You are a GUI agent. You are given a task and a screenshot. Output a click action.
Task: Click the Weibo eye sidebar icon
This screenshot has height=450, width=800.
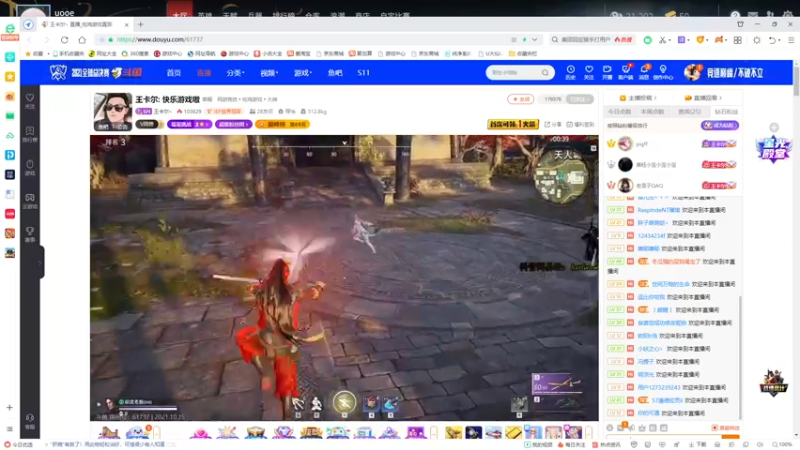[10, 96]
